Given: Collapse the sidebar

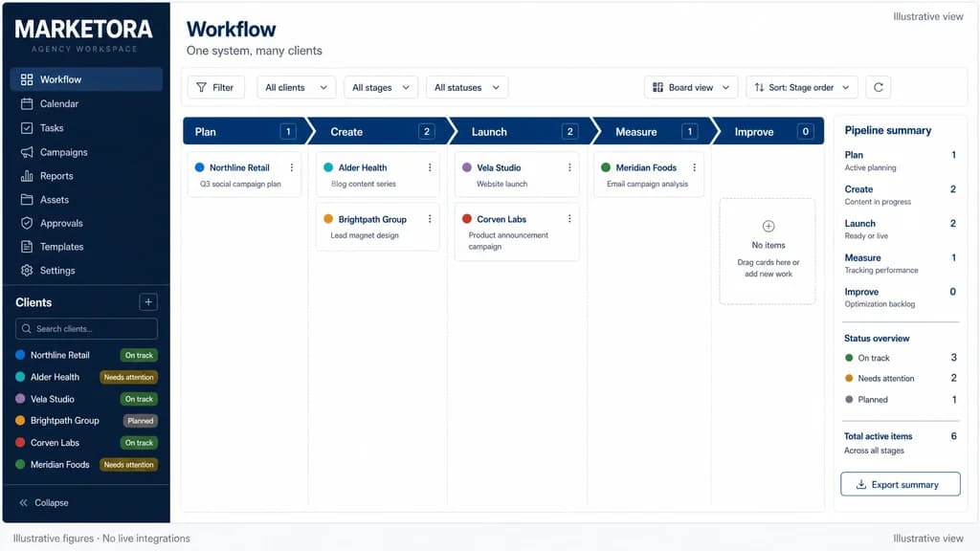Looking at the screenshot, I should click(x=44, y=502).
